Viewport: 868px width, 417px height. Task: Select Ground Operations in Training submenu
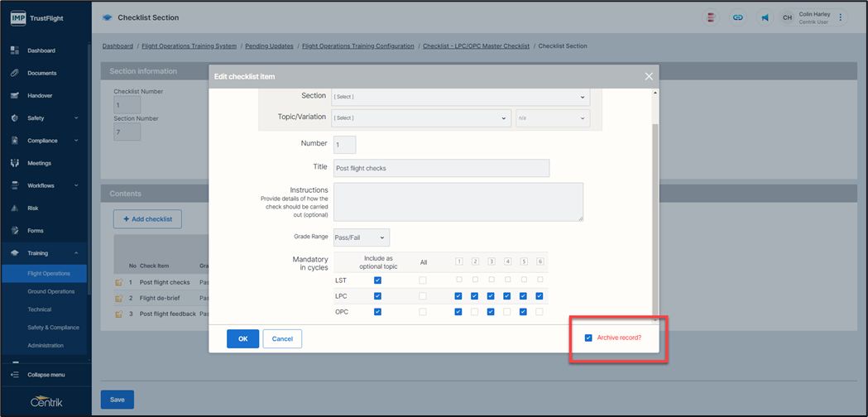tap(50, 291)
